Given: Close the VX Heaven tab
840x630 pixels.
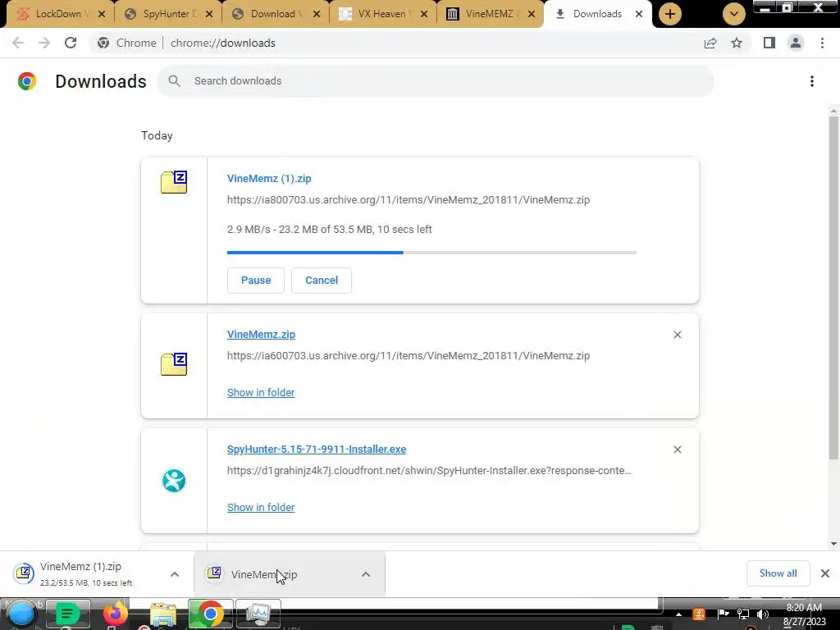Looking at the screenshot, I should tap(424, 14).
